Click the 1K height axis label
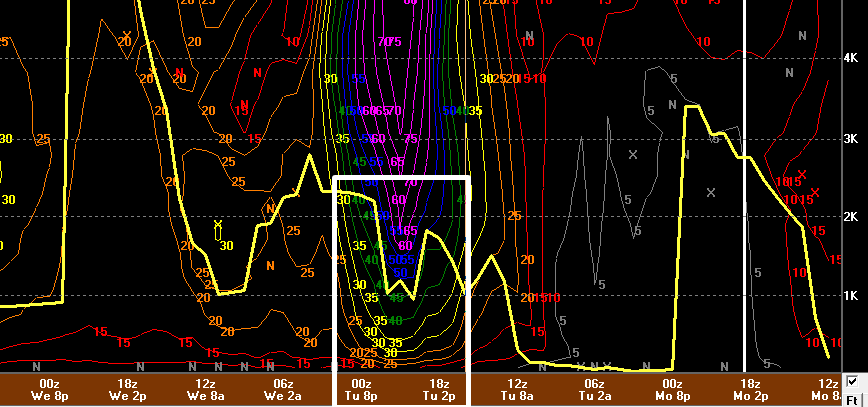Screen dimensions: 868x407 pyautogui.click(x=852, y=295)
